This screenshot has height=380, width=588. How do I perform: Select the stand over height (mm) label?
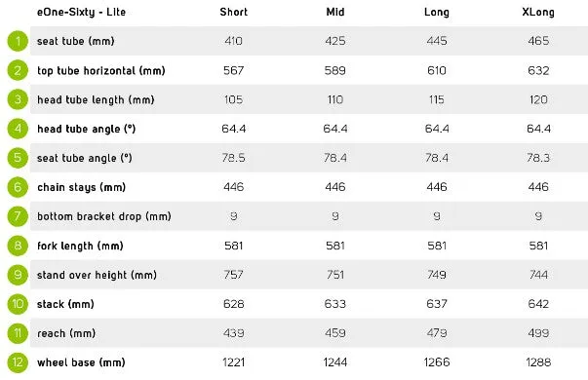click(x=97, y=275)
